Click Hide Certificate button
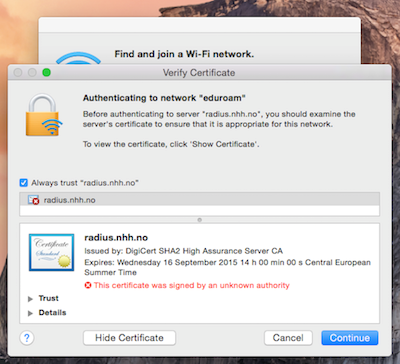 click(x=129, y=338)
